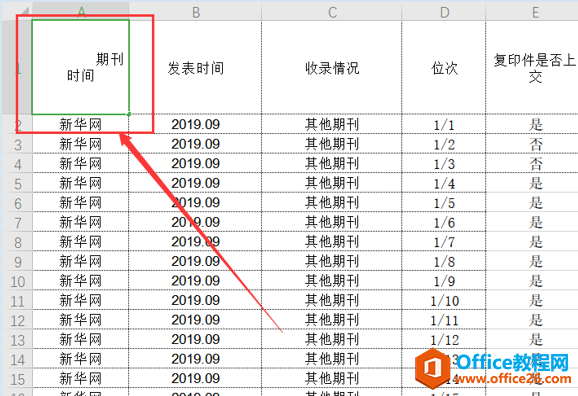578x396 pixels.
Task: Click the 发表时间 header cell
Action: [x=195, y=67]
